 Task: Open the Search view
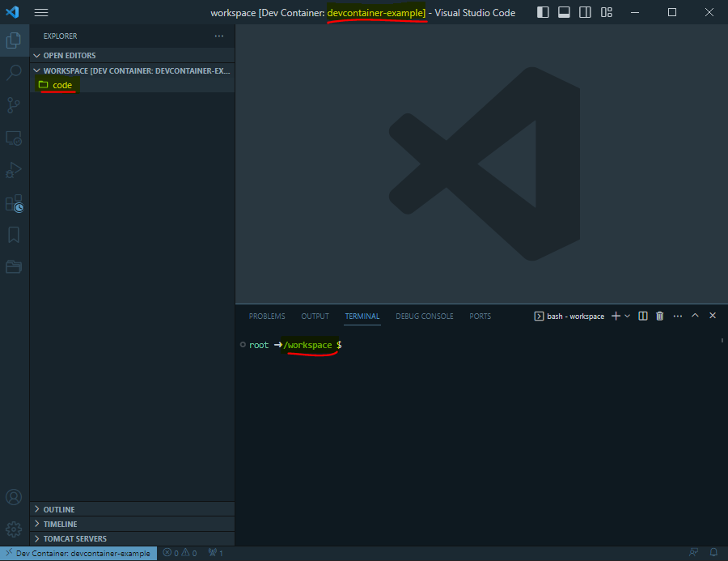pyautogui.click(x=14, y=73)
